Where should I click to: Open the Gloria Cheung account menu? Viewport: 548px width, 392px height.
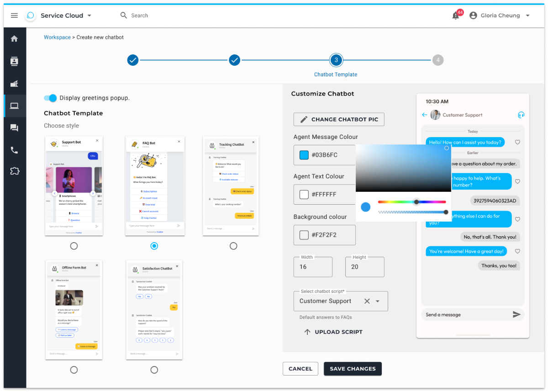click(500, 16)
